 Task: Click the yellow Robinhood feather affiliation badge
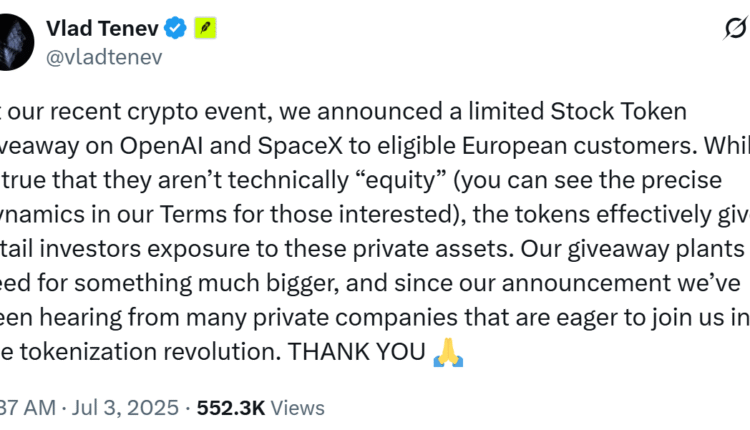pyautogui.click(x=206, y=29)
